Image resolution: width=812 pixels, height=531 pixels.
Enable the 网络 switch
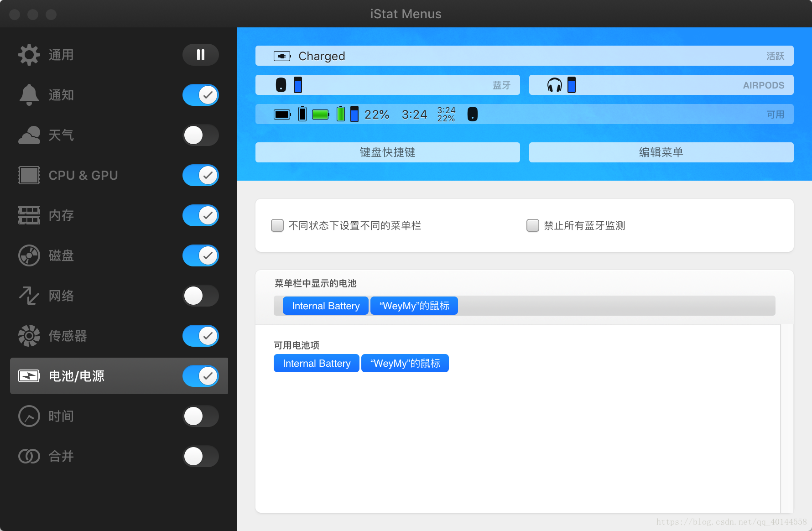201,296
